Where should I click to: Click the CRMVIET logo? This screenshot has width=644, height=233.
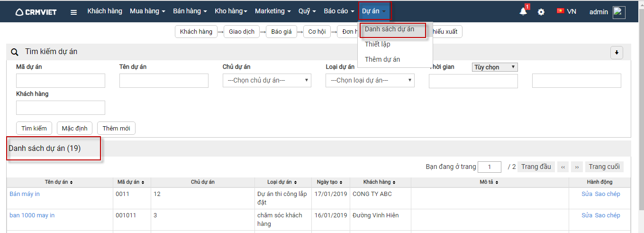tap(36, 12)
